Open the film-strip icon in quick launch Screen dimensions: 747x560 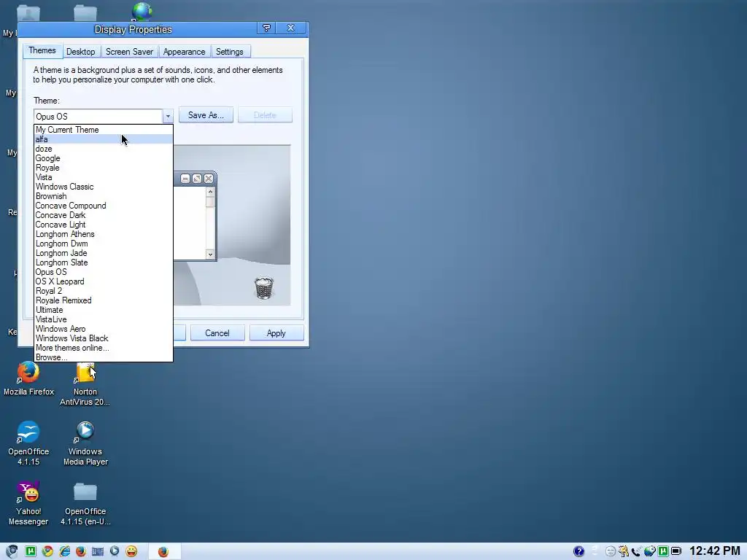pyautogui.click(x=98, y=551)
